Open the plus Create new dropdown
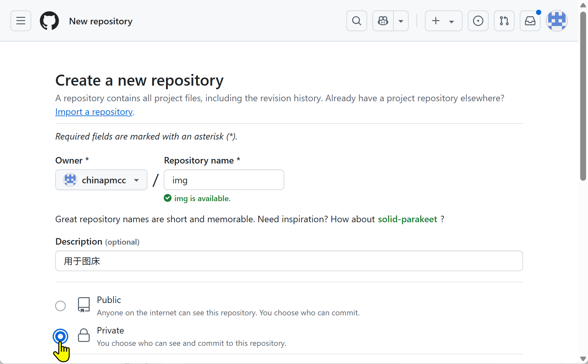588x364 pixels. pyautogui.click(x=443, y=21)
